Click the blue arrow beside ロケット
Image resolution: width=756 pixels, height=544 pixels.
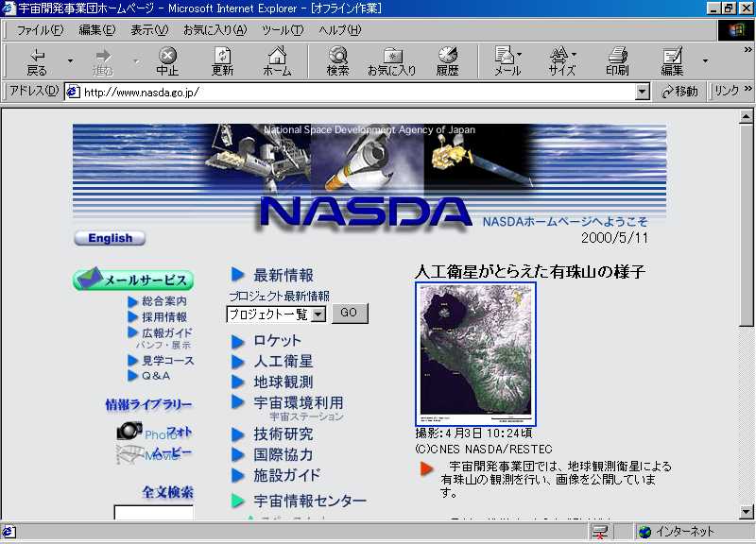click(x=238, y=342)
